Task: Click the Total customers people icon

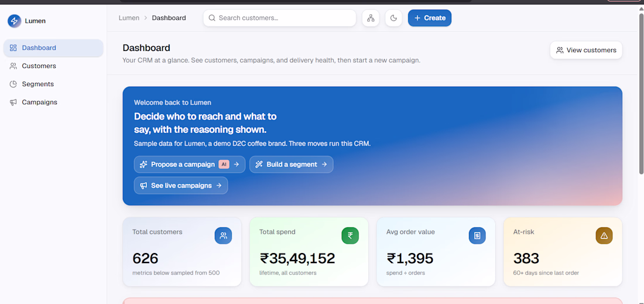Action: [x=223, y=235]
